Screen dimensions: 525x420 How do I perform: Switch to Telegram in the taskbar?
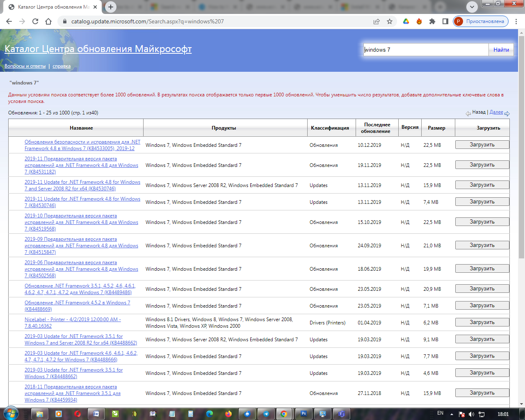click(266, 414)
